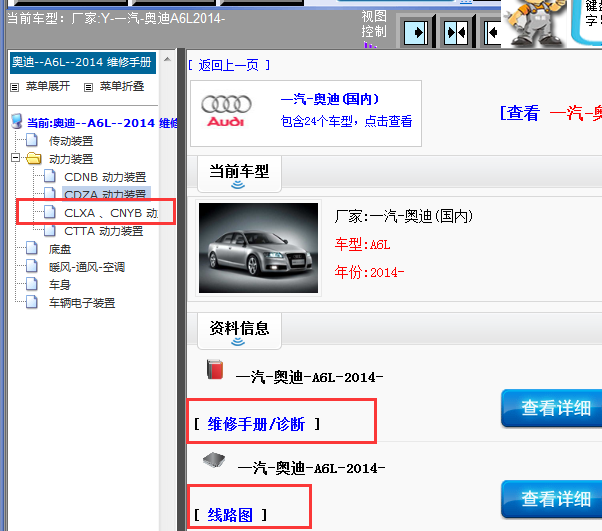Click 包含24个车型，点击查看 link

tap(346, 121)
